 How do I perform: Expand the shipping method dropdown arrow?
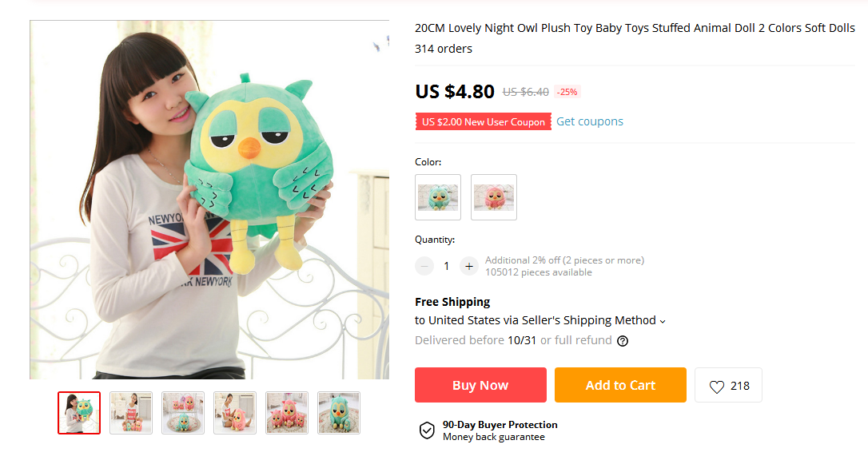click(663, 321)
